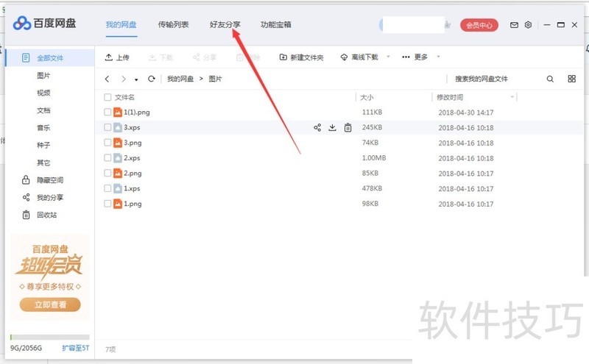Image resolution: width=589 pixels, height=364 pixels.
Task: Toggle the select-all checkbox beside 文件名
Action: (x=107, y=97)
